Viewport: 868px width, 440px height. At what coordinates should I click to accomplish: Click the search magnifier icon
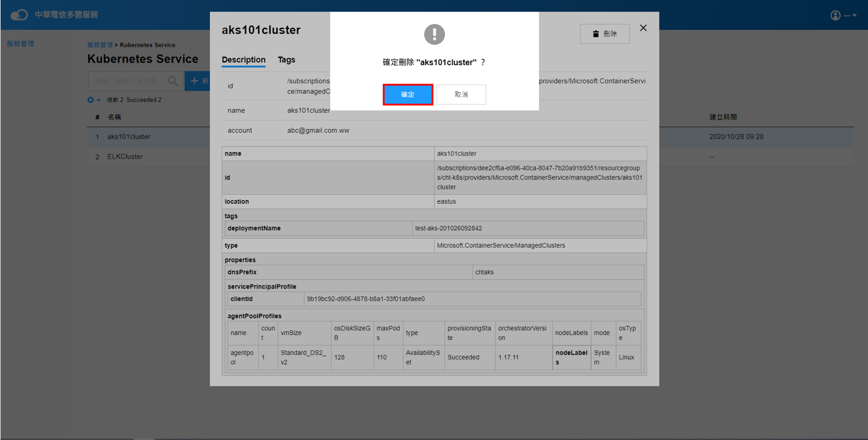click(x=173, y=81)
